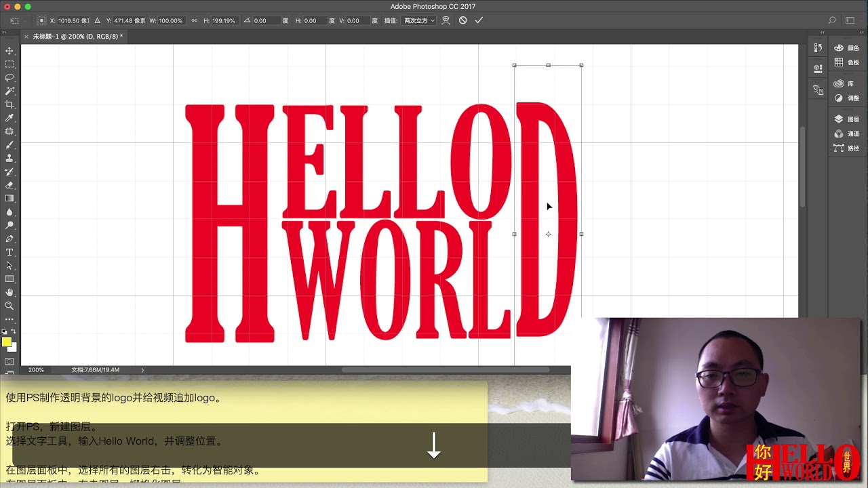Screen dimensions: 868x488
Task: Select the Lasso tool
Action: coord(9,78)
